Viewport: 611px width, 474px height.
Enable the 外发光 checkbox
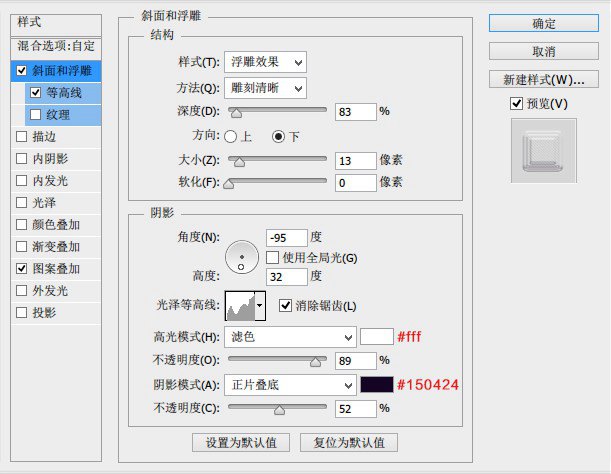click(21, 290)
